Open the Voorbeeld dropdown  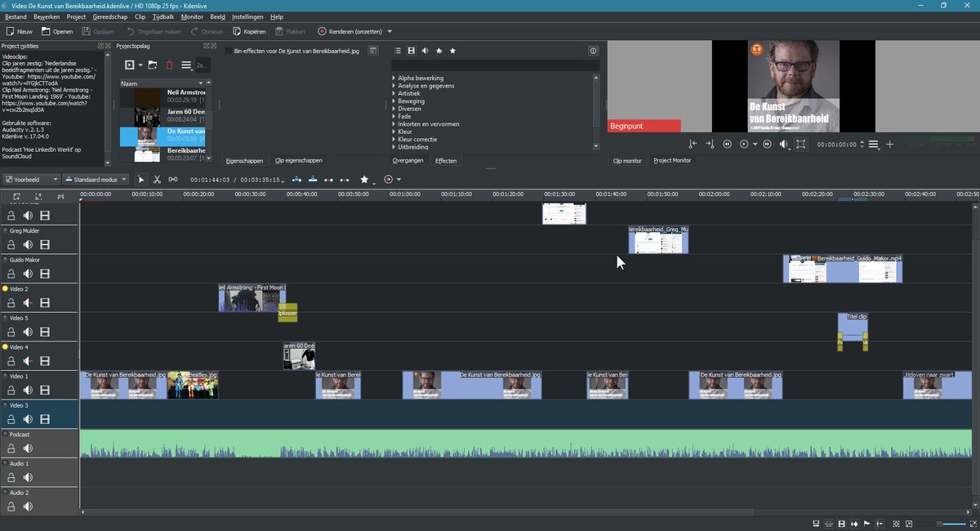(31, 179)
